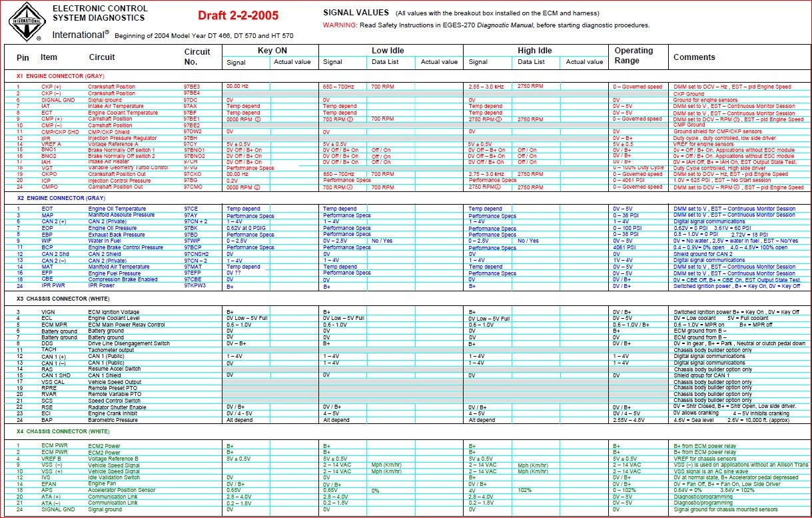The height and width of the screenshot is (518, 812).
Task: Click the 'Drive Line Disengagement Switch' cell
Action: 129,343
